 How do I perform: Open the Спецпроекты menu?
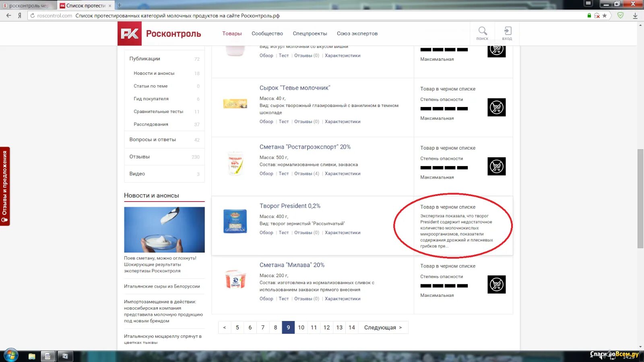tap(310, 34)
